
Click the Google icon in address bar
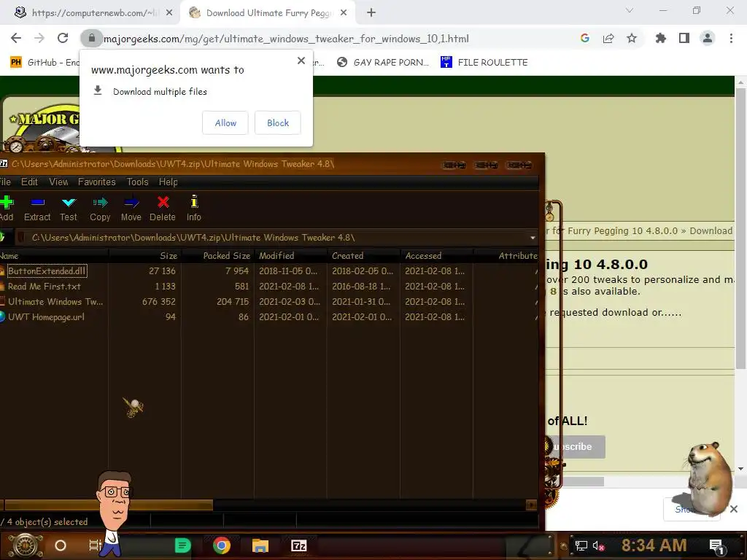pyautogui.click(x=585, y=38)
